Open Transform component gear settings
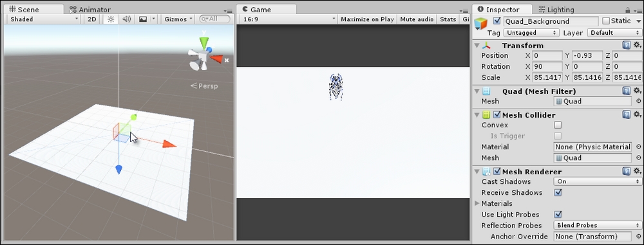The height and width of the screenshot is (245, 644). click(x=637, y=46)
